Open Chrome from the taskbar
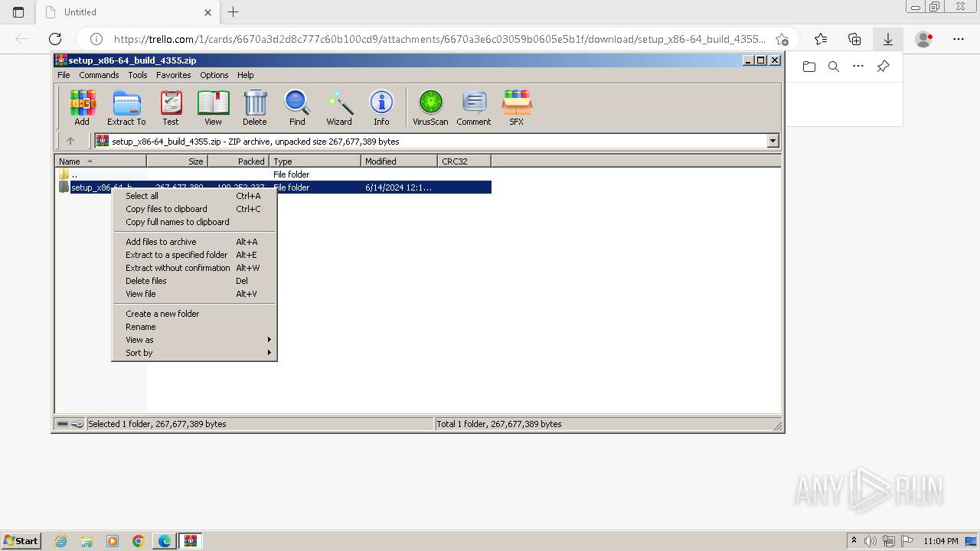 tap(139, 541)
